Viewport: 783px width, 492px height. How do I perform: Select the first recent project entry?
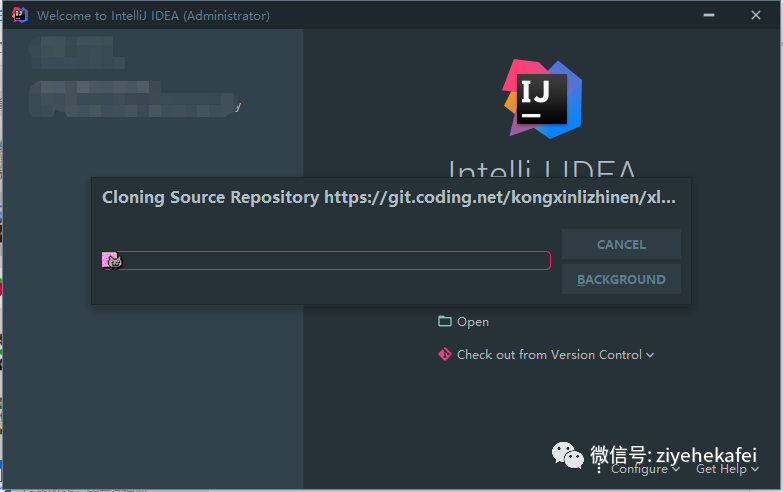(77, 53)
